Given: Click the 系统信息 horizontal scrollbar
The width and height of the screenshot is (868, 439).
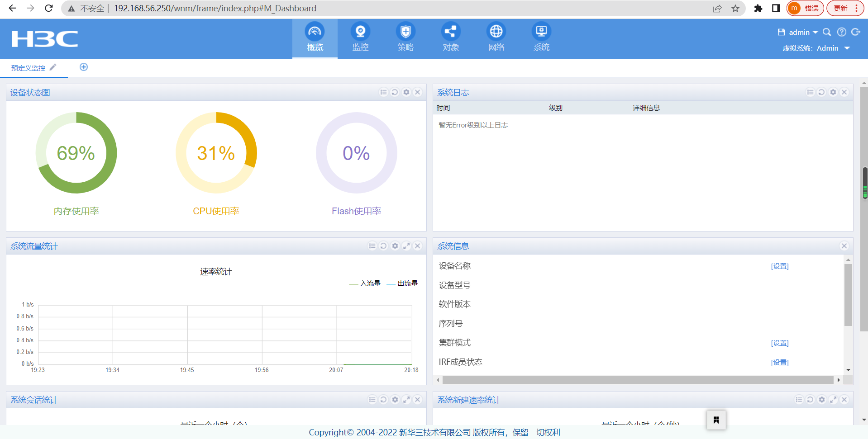Looking at the screenshot, I should 638,380.
